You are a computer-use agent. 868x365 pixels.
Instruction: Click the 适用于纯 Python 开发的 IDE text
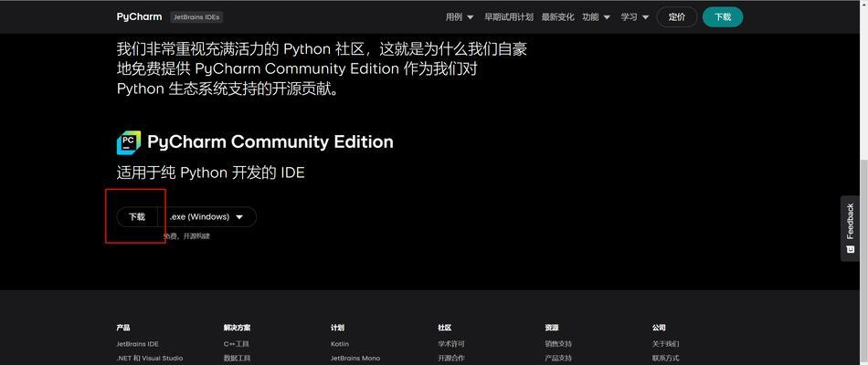pyautogui.click(x=210, y=172)
